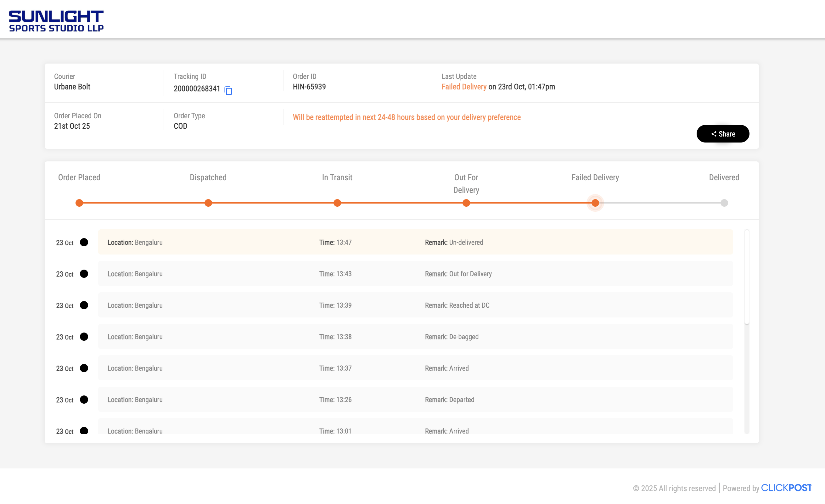This screenshot has height=504, width=825.
Task: Select the Out for Delivery 13:43 row
Action: click(x=415, y=274)
